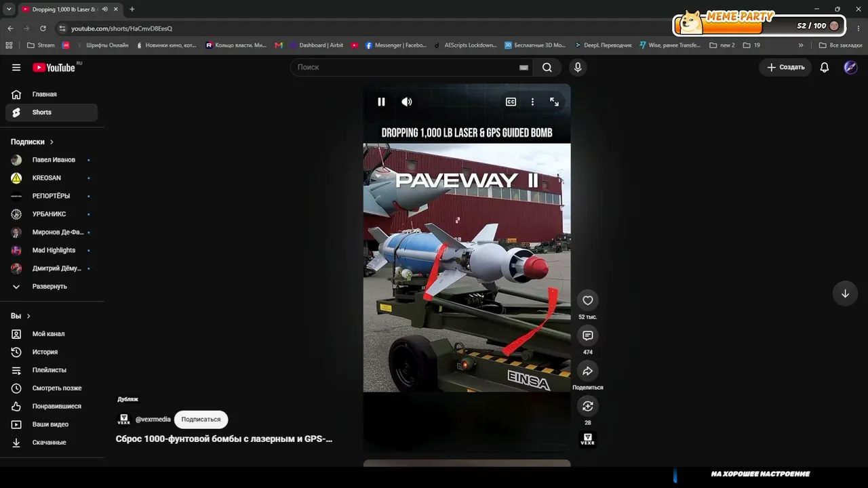Open the Dashboard | Airbit bookmark
Viewport: 868px width, 488px height.
(x=316, y=45)
